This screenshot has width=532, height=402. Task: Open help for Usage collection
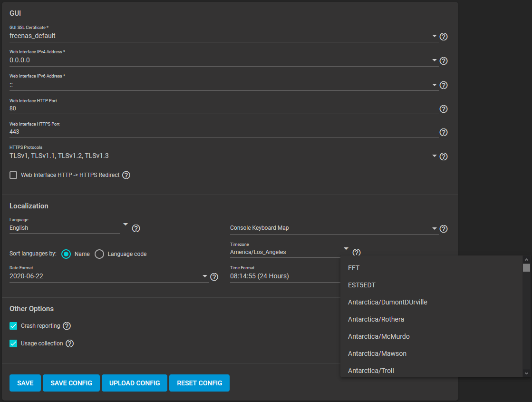point(69,343)
